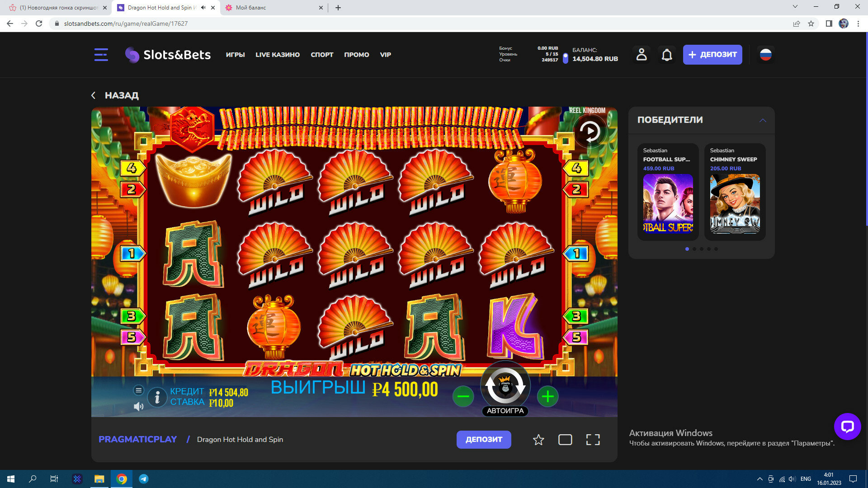Open the hamburger side menu

click(x=101, y=55)
